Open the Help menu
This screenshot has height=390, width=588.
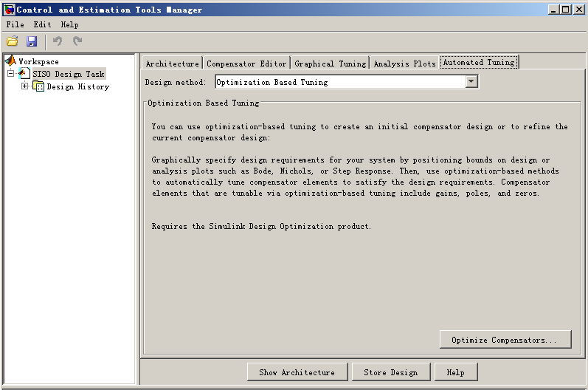[70, 25]
